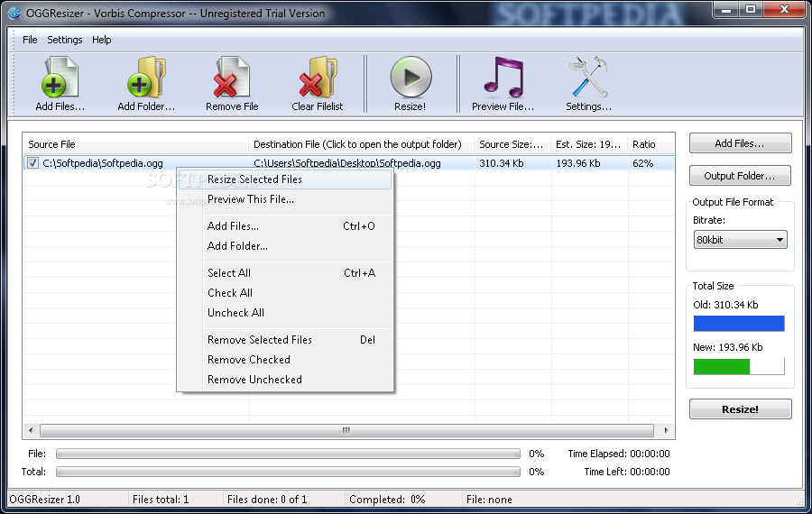Open Settings via the tools toolbar icon
The image size is (812, 514).
[x=588, y=78]
